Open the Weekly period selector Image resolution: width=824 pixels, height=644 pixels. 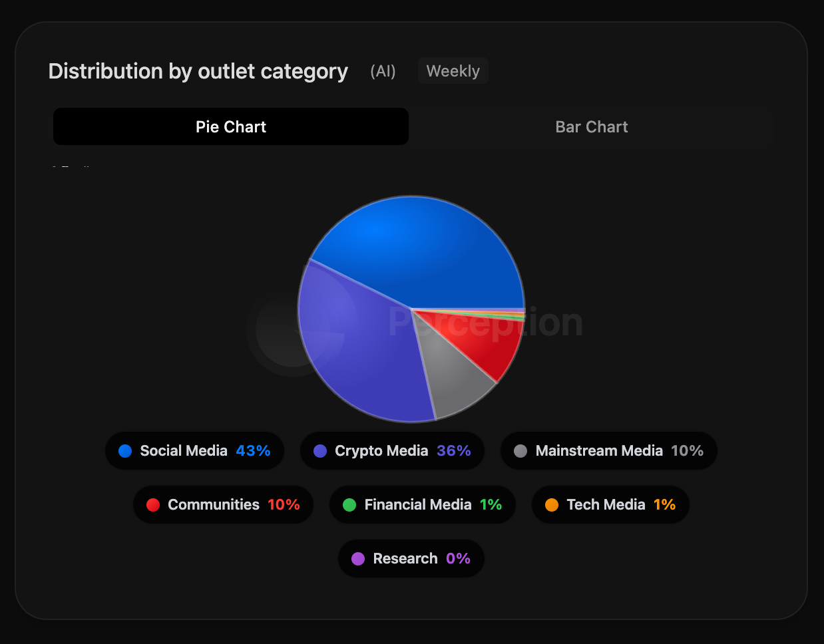[x=453, y=71]
